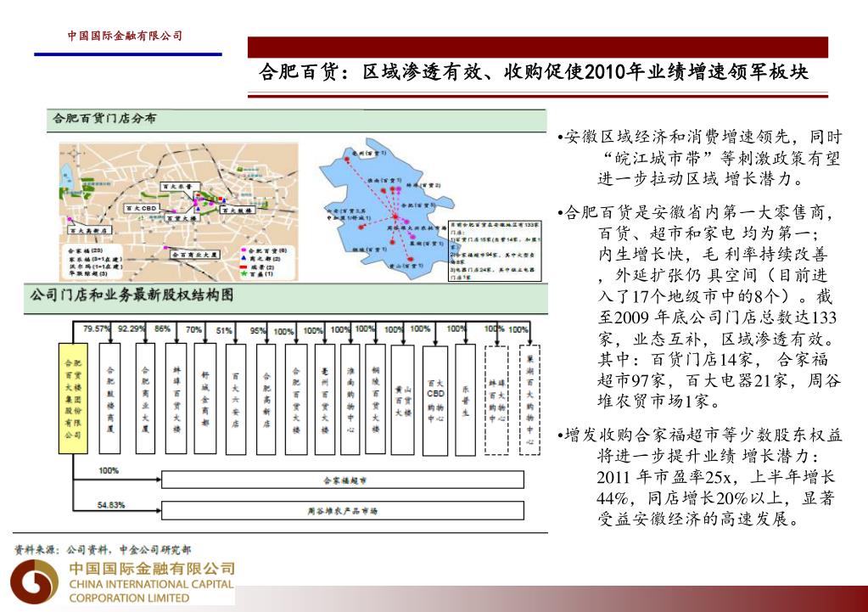Select the slide title starting with 合肥百货
The width and height of the screenshot is (868, 612).
point(533,72)
